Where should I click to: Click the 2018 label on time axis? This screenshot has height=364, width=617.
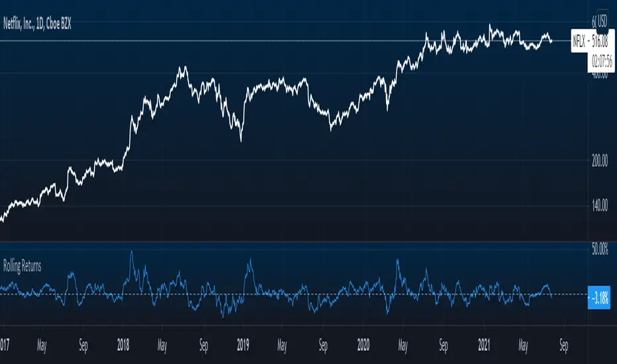123,345
